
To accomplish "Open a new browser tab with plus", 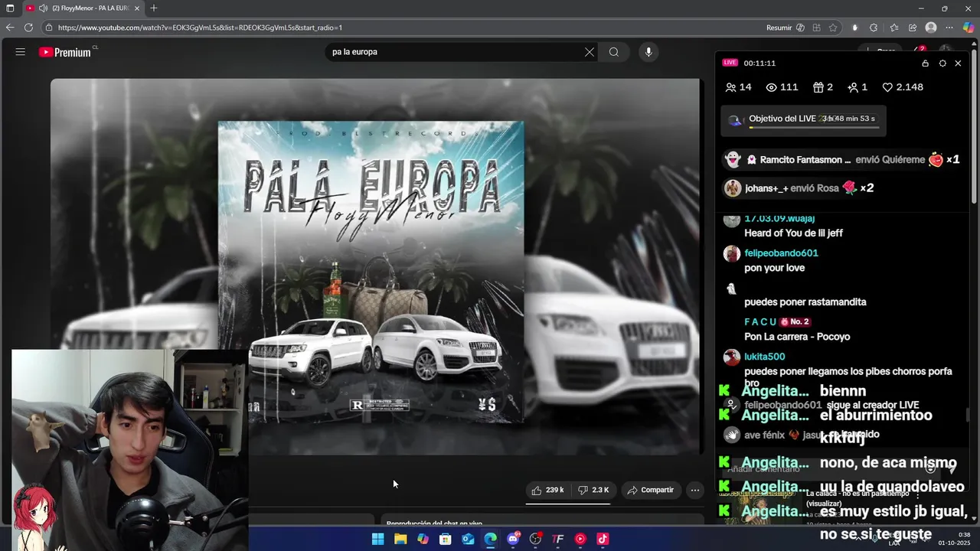I will click(154, 8).
